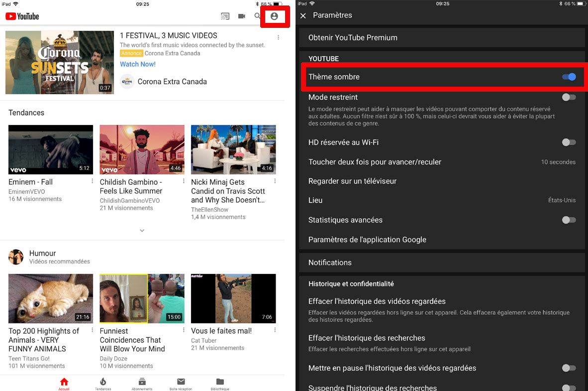Toggle Suspendre l'historique des recherches
Screen dimensions: 588x391
(x=569, y=387)
